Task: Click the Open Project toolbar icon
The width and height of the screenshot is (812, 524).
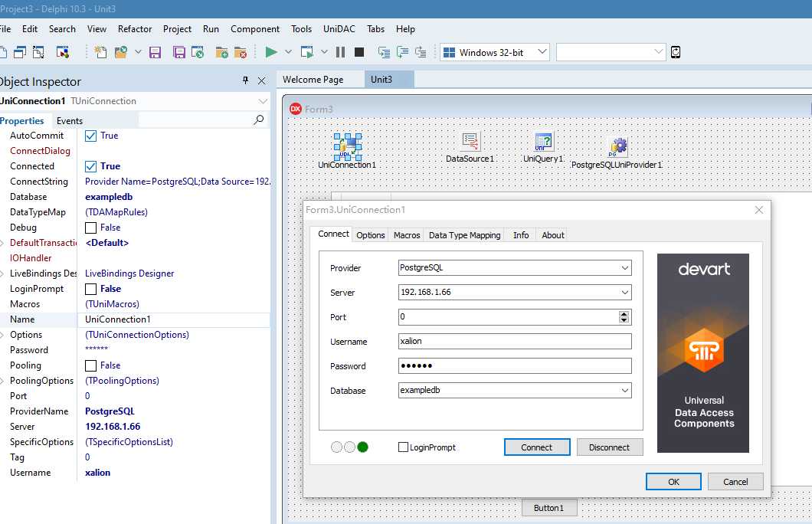Action: pos(198,52)
